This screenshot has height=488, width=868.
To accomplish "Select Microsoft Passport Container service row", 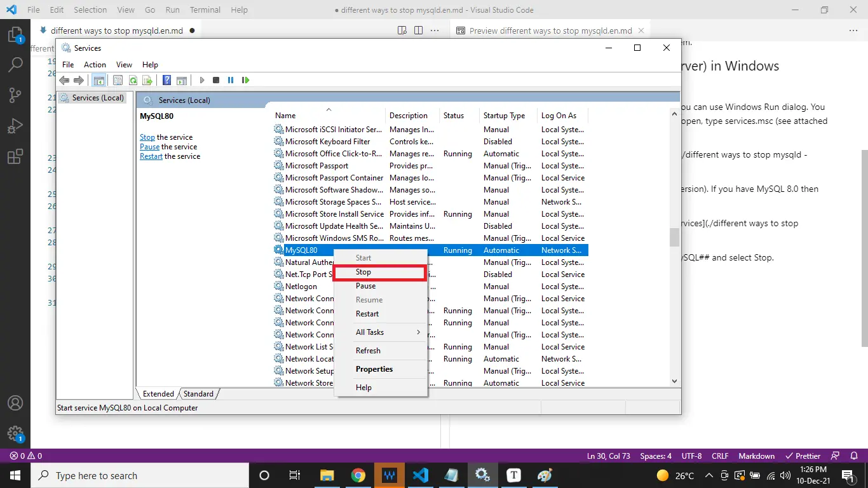I will tap(431, 178).
